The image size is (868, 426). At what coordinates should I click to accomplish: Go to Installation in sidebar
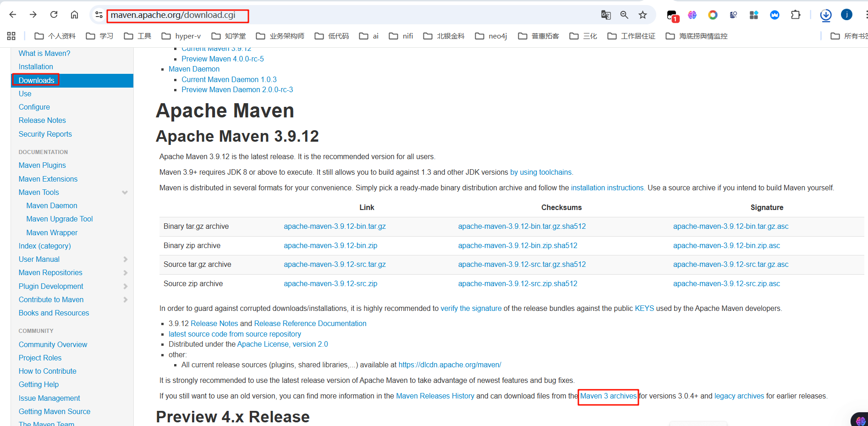[36, 66]
